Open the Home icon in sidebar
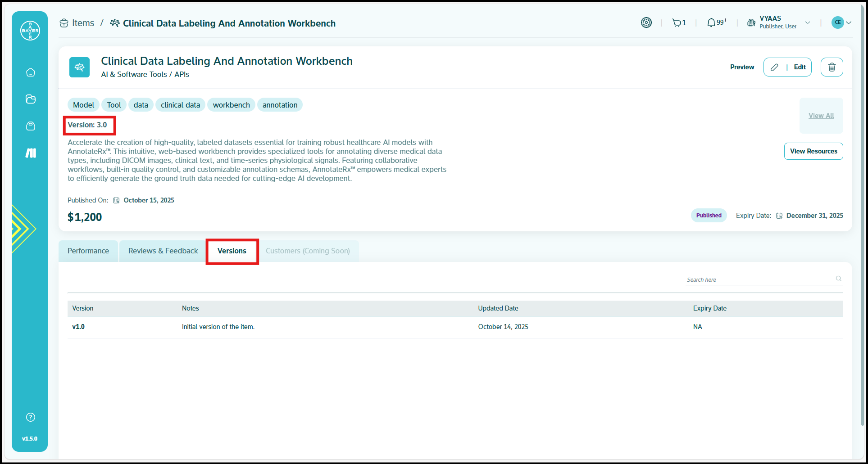The width and height of the screenshot is (868, 464). click(x=31, y=72)
